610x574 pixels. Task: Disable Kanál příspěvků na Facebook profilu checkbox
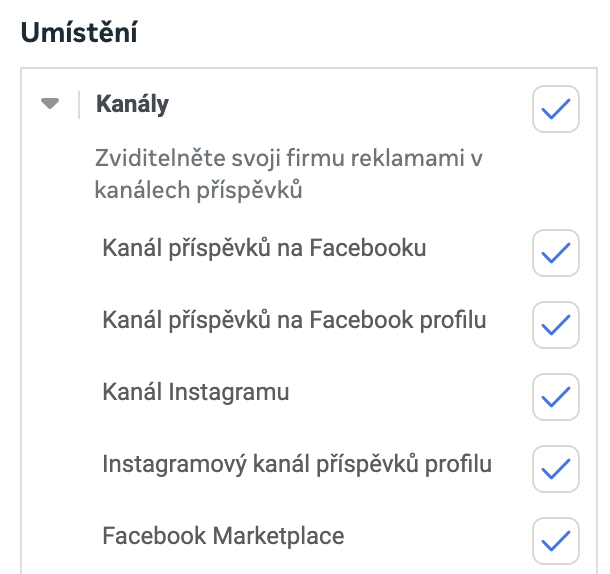[555, 325]
